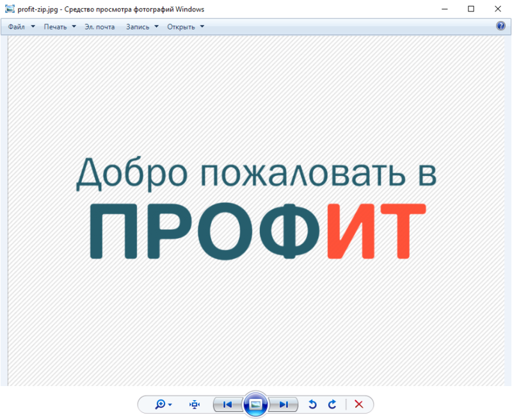
Task: Click the Эл. почта button
Action: [x=100, y=27]
